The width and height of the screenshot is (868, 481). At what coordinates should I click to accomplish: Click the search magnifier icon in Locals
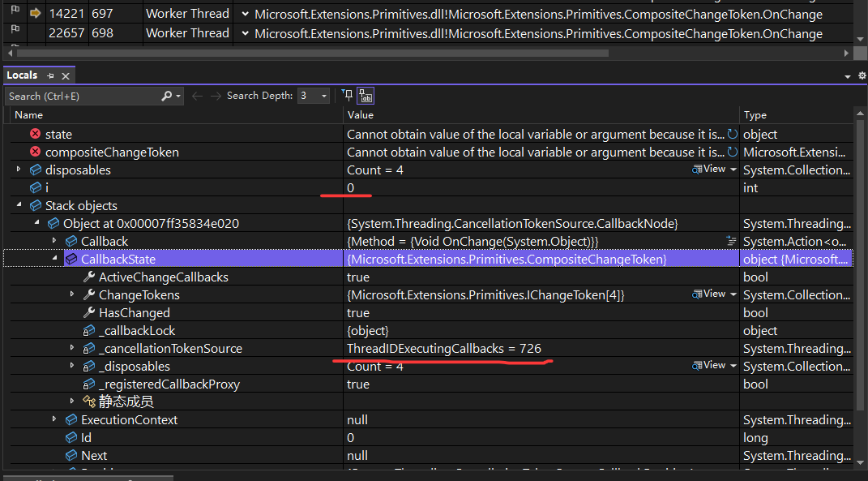(166, 96)
